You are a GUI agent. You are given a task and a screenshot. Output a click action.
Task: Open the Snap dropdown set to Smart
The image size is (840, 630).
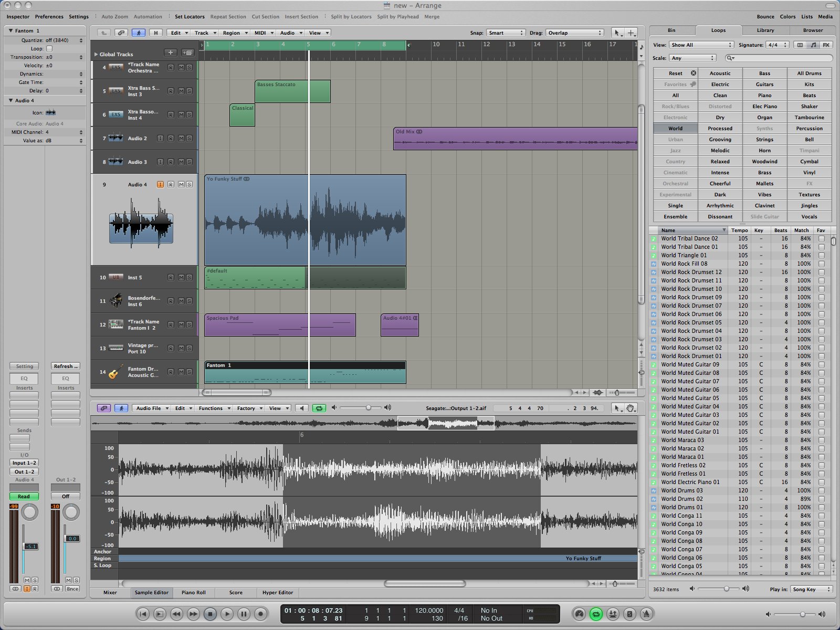point(505,33)
